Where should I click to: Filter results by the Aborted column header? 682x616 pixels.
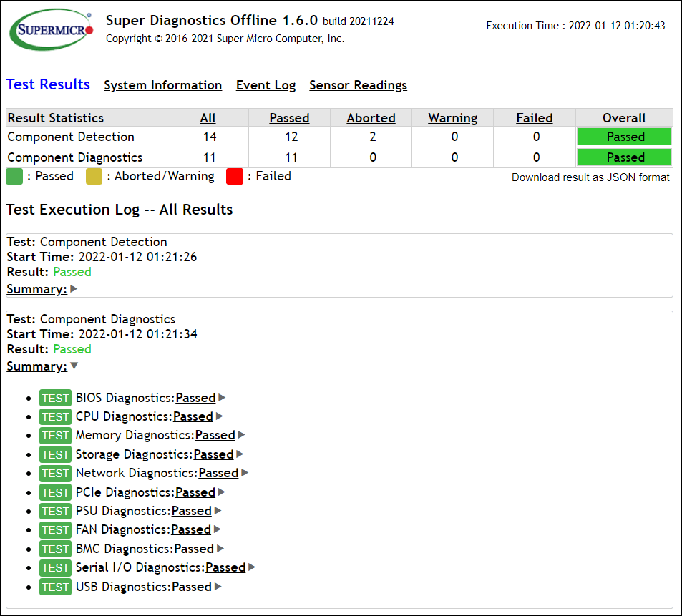click(x=371, y=118)
